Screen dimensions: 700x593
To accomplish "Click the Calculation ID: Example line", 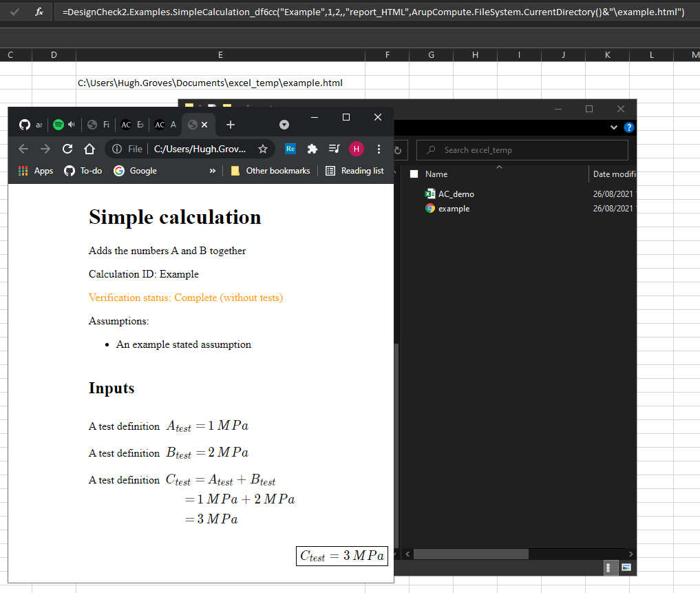I will click(144, 274).
